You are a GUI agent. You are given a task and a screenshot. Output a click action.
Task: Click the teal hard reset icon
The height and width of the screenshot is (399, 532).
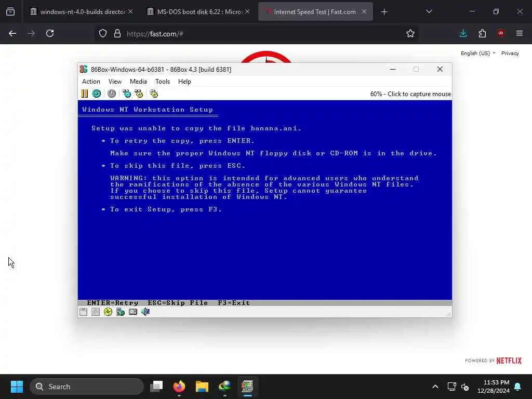pyautogui.click(x=97, y=94)
